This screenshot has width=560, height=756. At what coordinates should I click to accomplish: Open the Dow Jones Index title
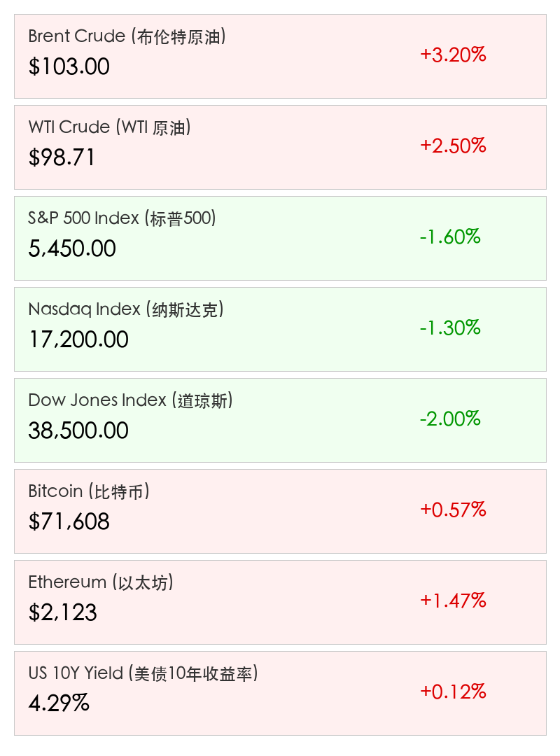(130, 400)
